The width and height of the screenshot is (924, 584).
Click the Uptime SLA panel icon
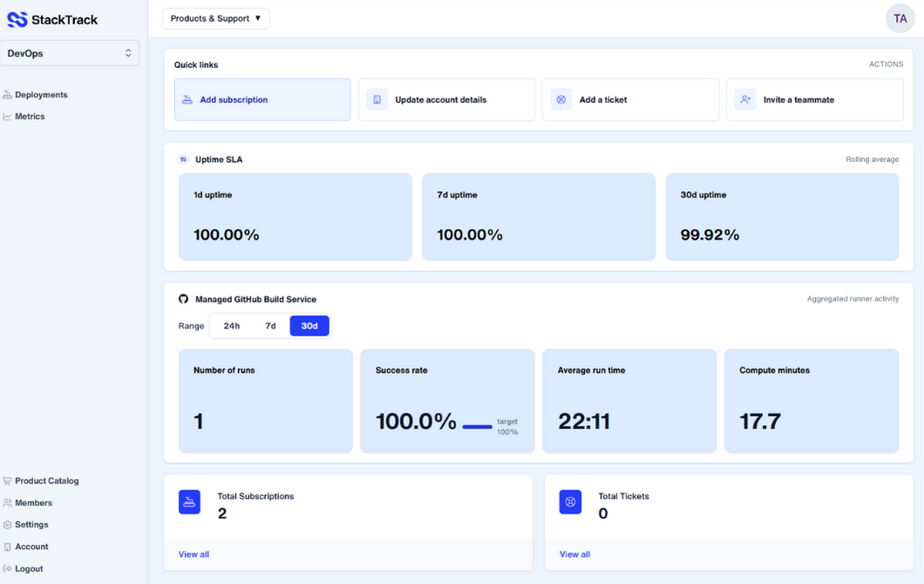point(183,159)
